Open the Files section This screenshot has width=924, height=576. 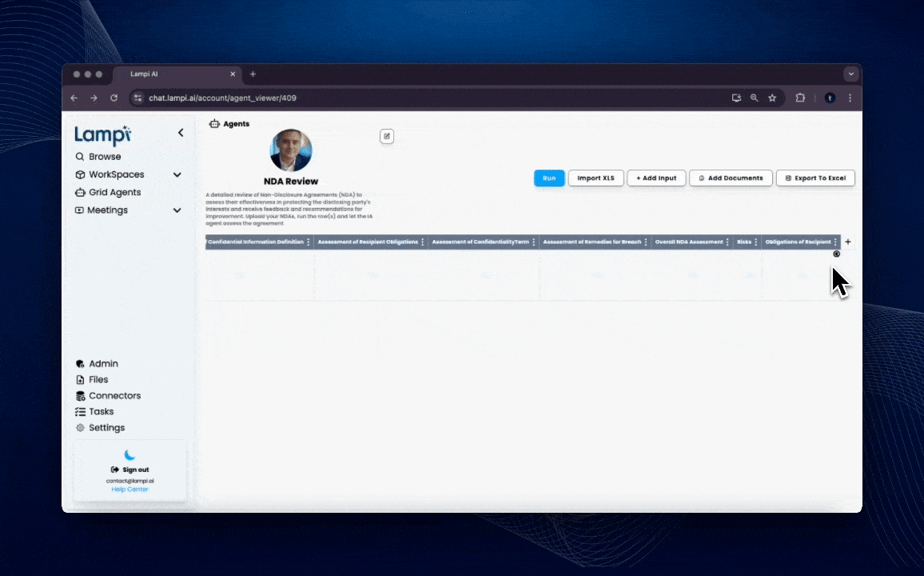(92, 380)
